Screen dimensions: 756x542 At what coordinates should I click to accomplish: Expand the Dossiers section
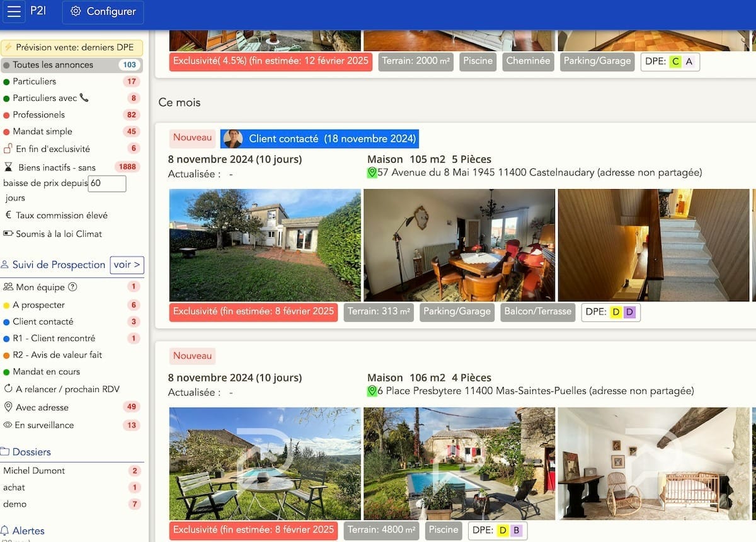[31, 452]
